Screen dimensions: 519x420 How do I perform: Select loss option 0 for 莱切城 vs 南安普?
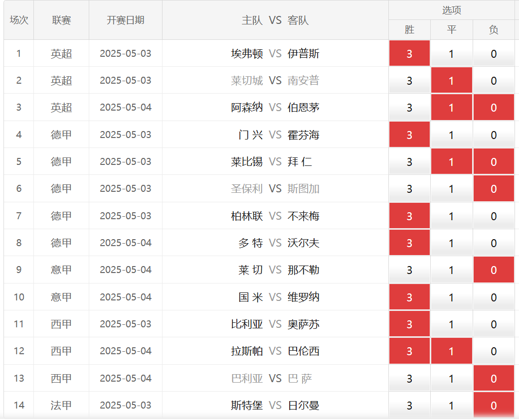(494, 80)
